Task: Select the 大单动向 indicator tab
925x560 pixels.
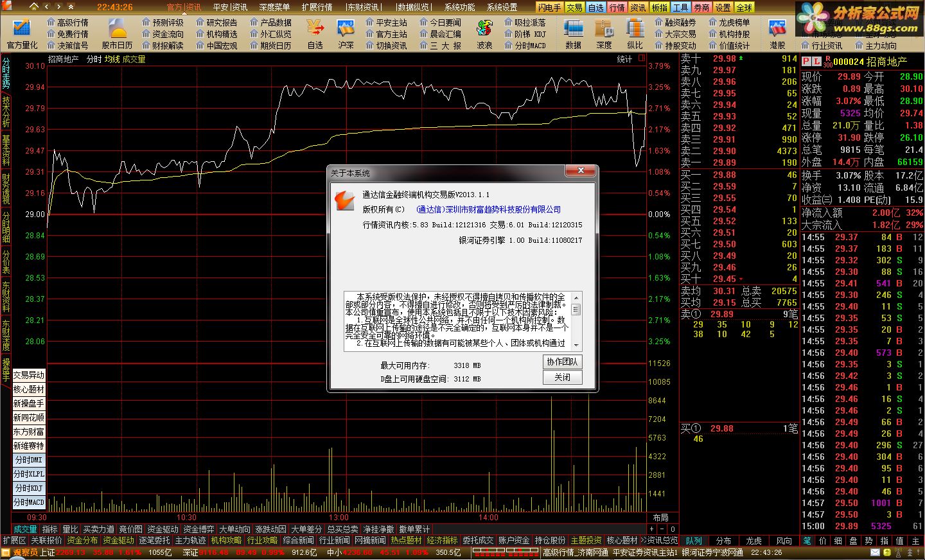Action: (234, 529)
